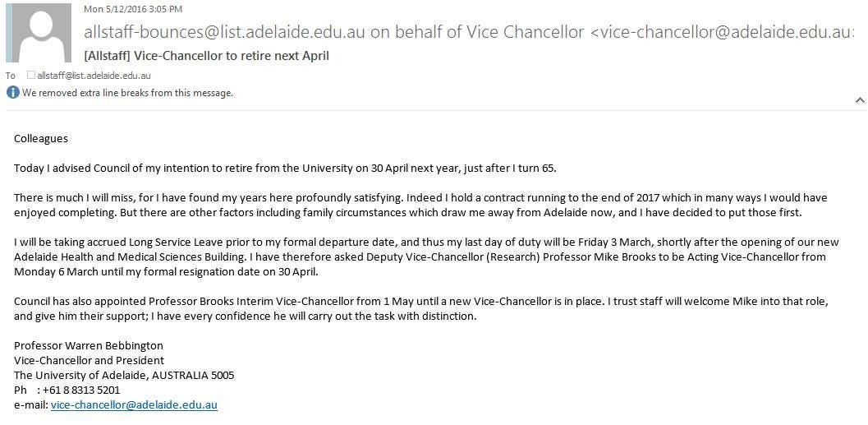Click the 'We removed extra line breaks' notice
Screen dimensions: 868x425
point(127,93)
